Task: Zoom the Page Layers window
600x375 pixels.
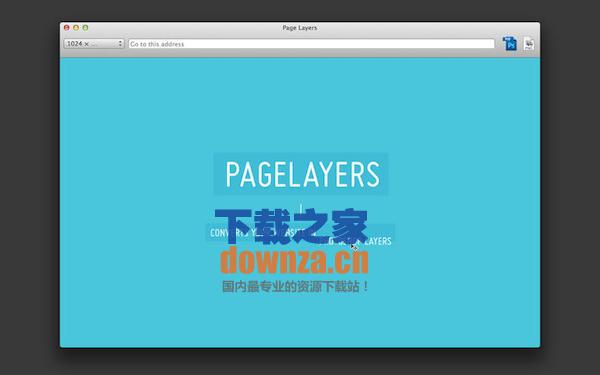Action: point(85,28)
